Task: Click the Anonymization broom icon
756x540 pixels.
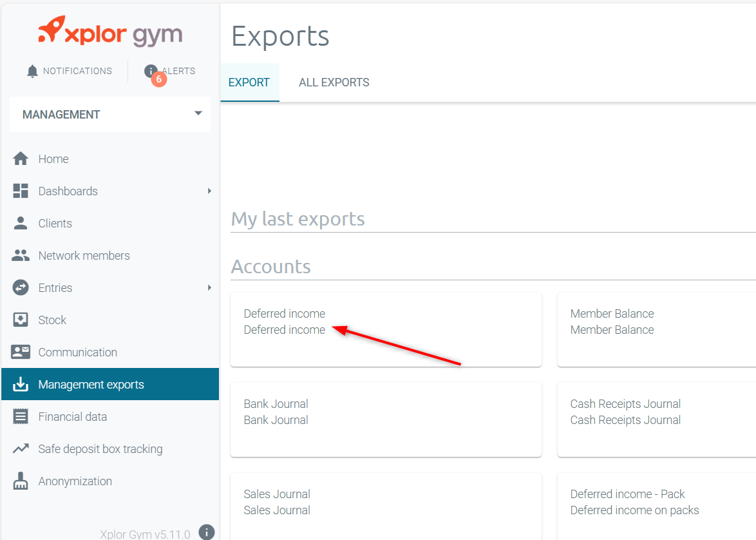Action: [x=20, y=481]
